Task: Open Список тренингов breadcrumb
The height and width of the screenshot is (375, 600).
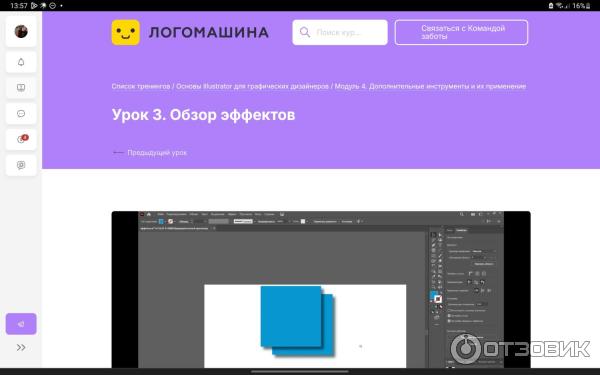Action: coord(141,86)
